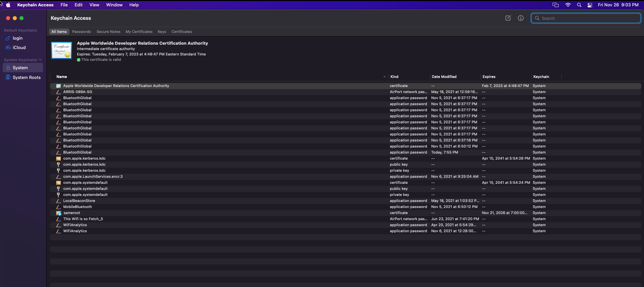Open Spotlight search in menu bar
Viewport: 644px width, 287px height.
(x=579, y=5)
